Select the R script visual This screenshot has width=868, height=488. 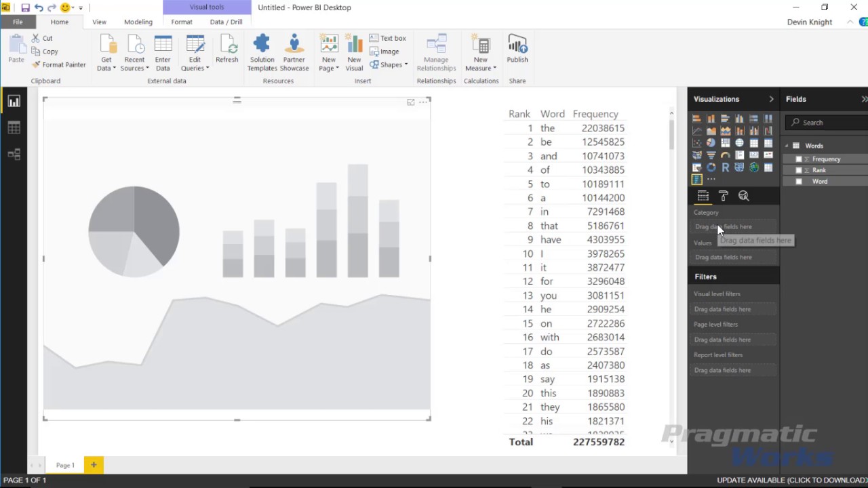click(726, 167)
